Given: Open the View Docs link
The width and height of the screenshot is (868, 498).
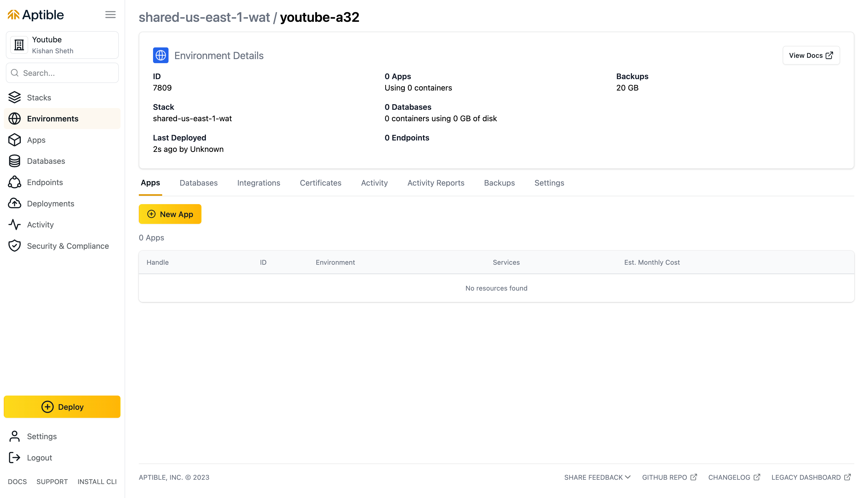Looking at the screenshot, I should (811, 56).
